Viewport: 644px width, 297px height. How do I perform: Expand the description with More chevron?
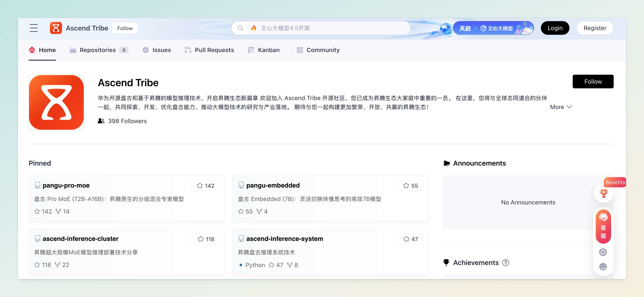[x=561, y=107]
